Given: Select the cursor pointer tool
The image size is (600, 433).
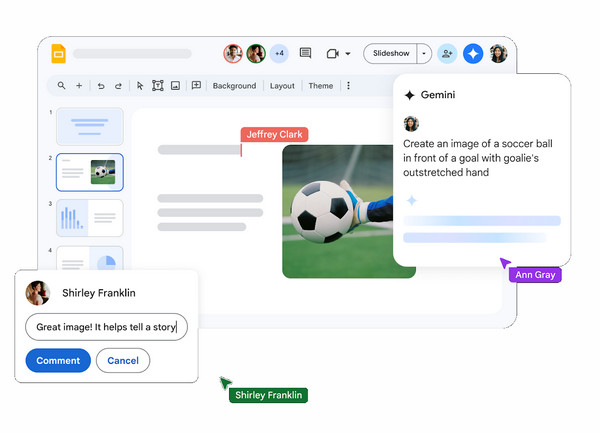Looking at the screenshot, I should (140, 86).
